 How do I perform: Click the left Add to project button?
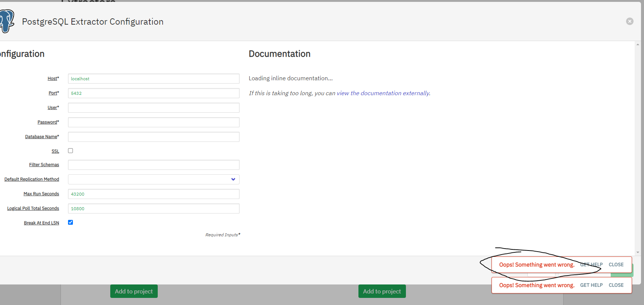134,291
